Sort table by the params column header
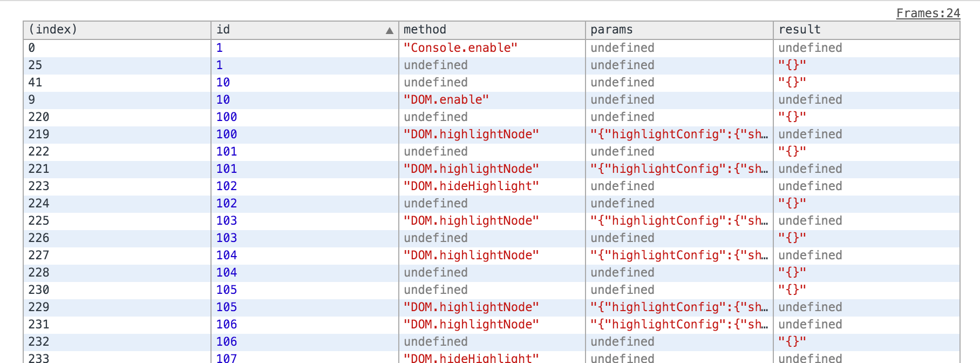The width and height of the screenshot is (980, 363). 611,30
